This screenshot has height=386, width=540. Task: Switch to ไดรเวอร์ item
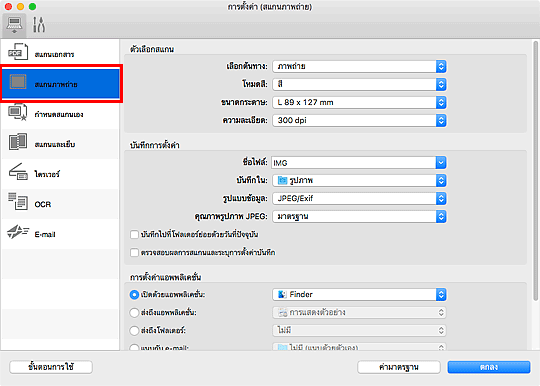pyautogui.click(x=60, y=174)
